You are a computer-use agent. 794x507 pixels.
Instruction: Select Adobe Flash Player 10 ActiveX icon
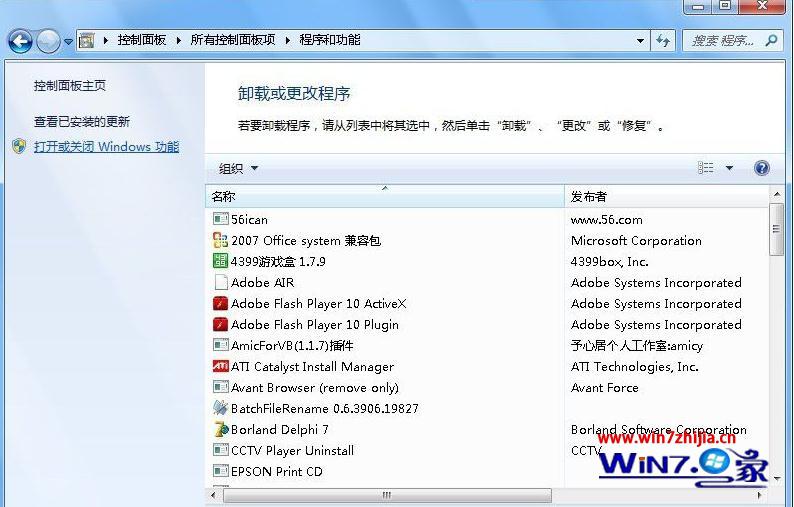click(x=220, y=303)
